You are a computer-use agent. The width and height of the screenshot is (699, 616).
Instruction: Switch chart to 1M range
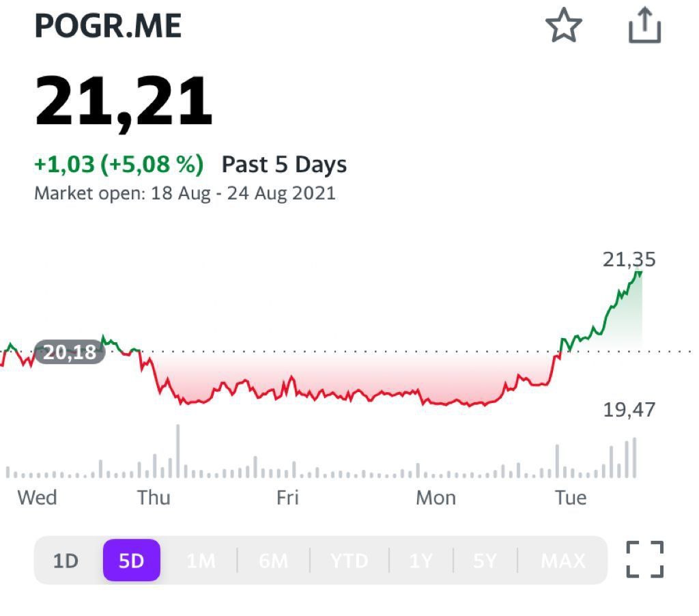tap(201, 561)
